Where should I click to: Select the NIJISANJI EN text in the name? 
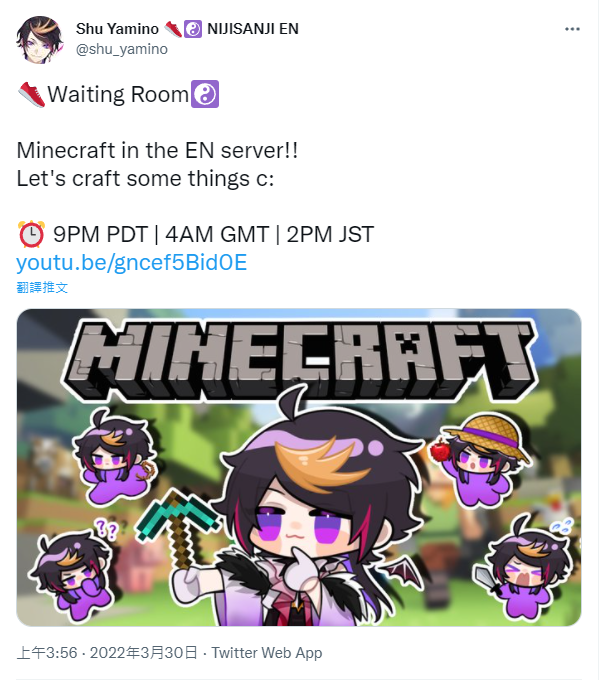point(253,29)
